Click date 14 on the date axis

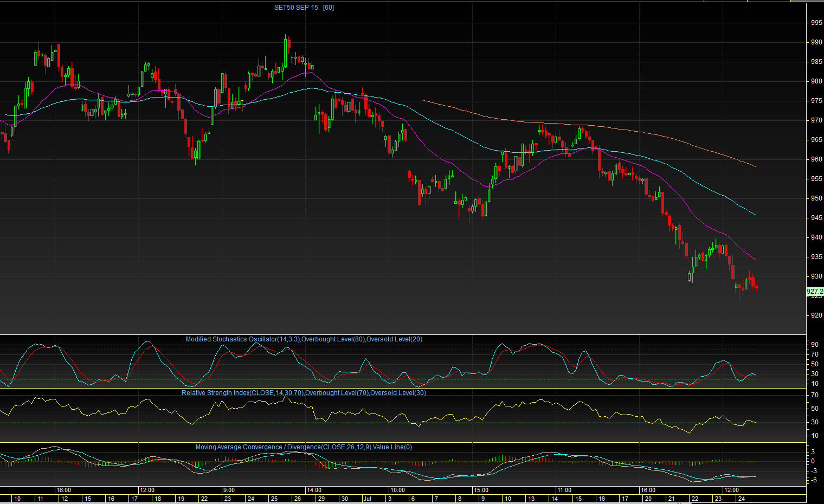555,499
